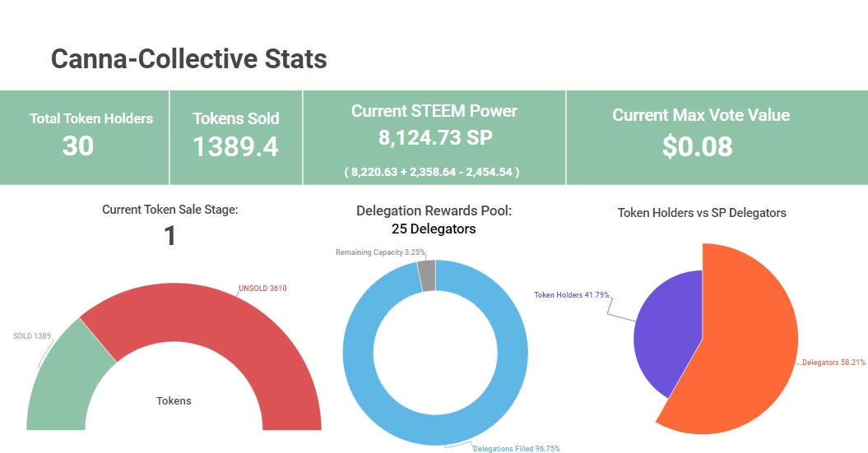This screenshot has width=868, height=453.
Task: Click the Tokens label inside the gauge
Action: tap(174, 401)
